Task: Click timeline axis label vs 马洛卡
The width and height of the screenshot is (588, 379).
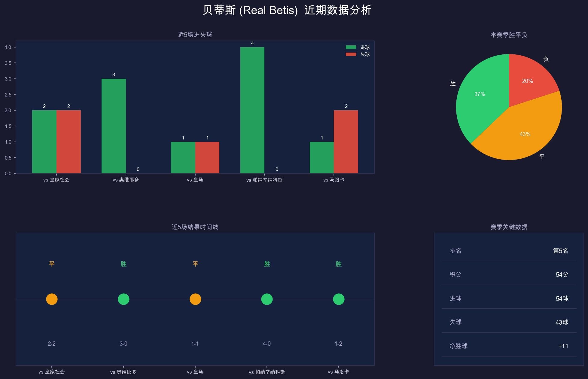Action: [338, 372]
